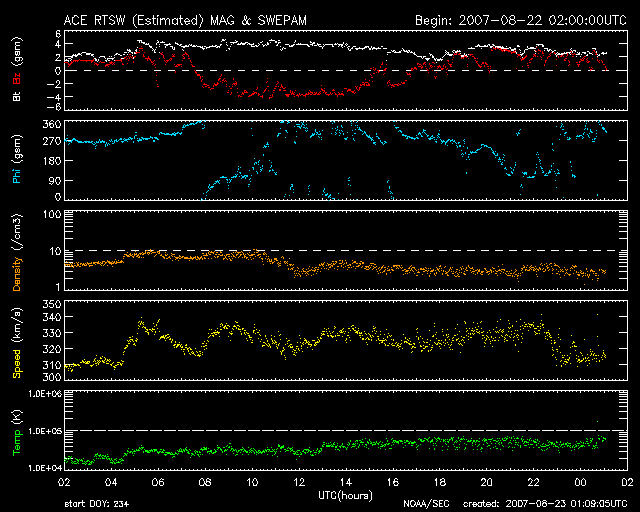Click the '180' tick on Phi axis
640x512 pixels.
click(x=52, y=161)
